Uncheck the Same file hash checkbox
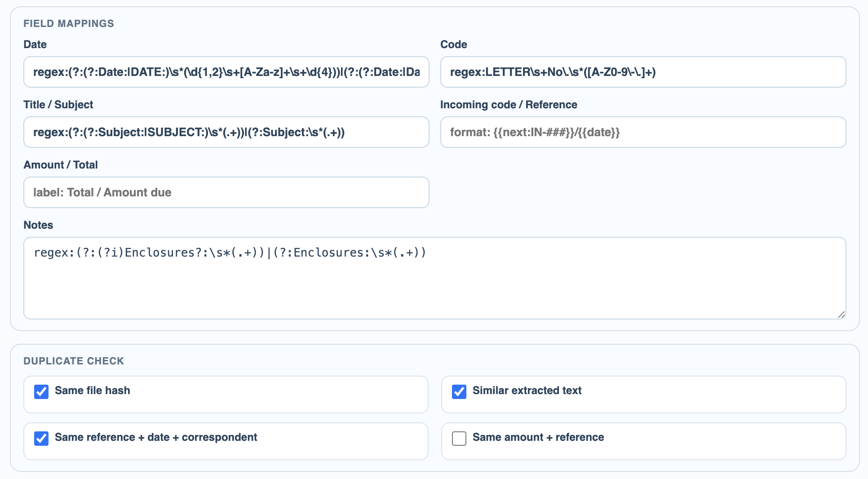The image size is (868, 479). point(41,391)
